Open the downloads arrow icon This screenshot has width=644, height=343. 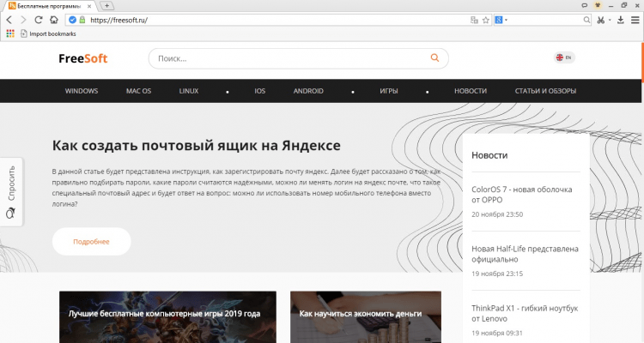click(x=621, y=20)
